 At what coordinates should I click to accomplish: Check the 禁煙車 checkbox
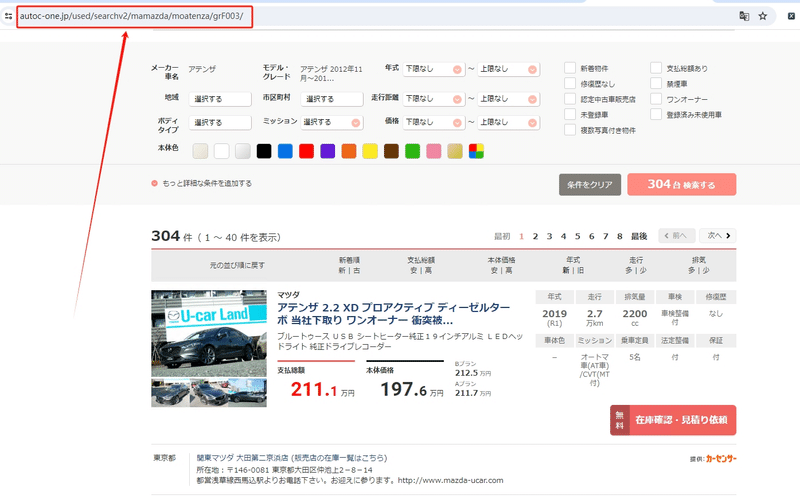click(656, 83)
